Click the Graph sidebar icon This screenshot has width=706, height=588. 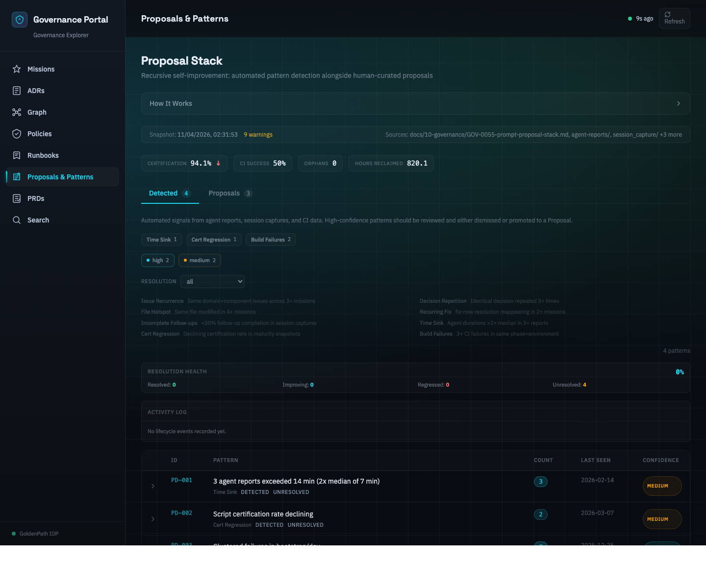(x=16, y=112)
